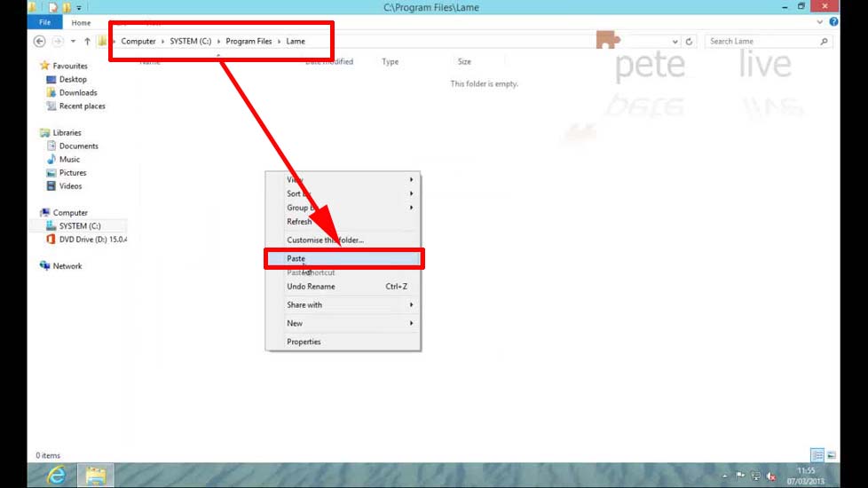Click the Group by submenu arrow
Screen dimensions: 868x488
coord(411,208)
